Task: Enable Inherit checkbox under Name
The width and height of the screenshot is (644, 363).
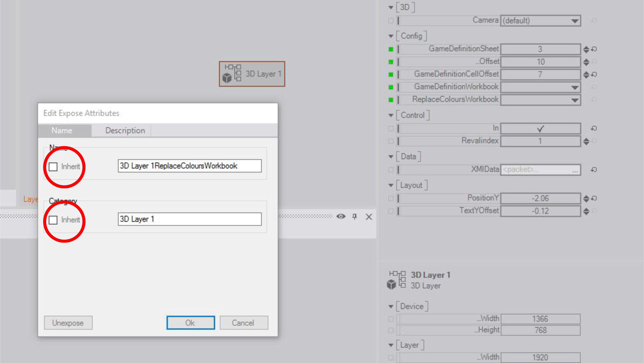Action: pyautogui.click(x=53, y=167)
